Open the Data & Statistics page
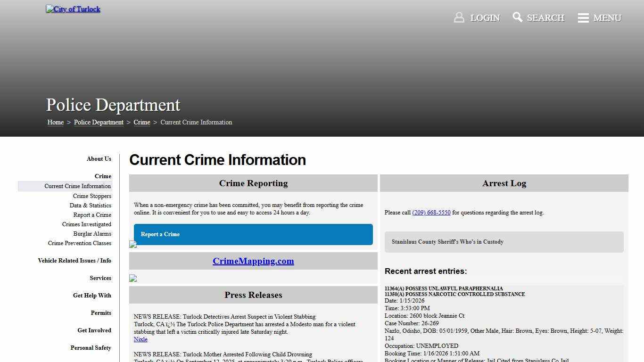 pyautogui.click(x=90, y=206)
